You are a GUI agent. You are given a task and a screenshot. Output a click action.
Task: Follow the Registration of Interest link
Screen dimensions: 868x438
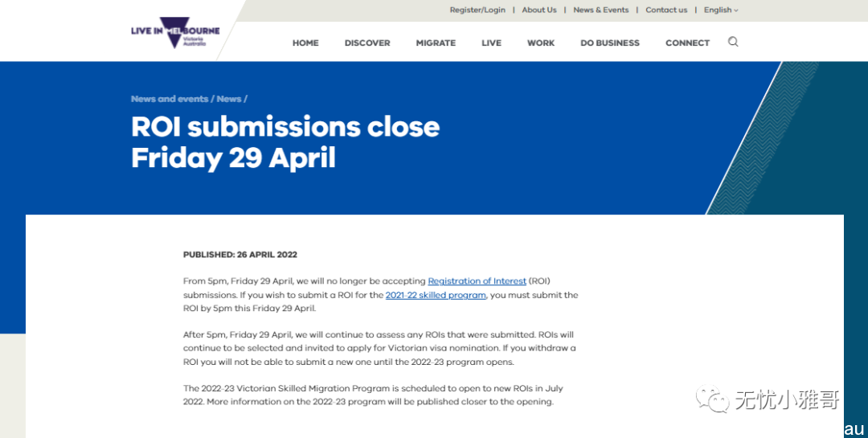(x=477, y=280)
